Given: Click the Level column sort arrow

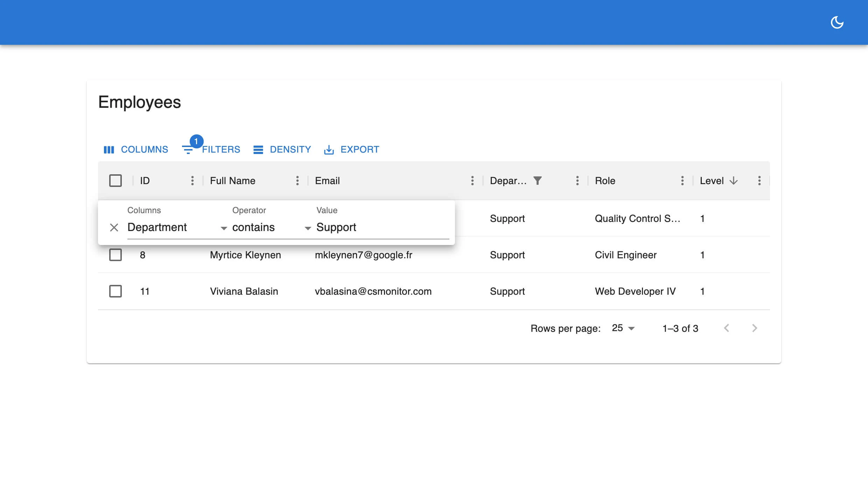Looking at the screenshot, I should pyautogui.click(x=734, y=181).
